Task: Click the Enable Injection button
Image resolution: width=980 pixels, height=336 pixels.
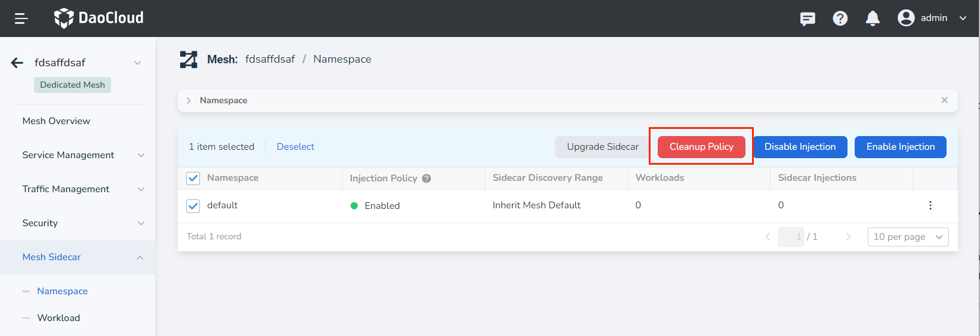Action: pos(900,147)
